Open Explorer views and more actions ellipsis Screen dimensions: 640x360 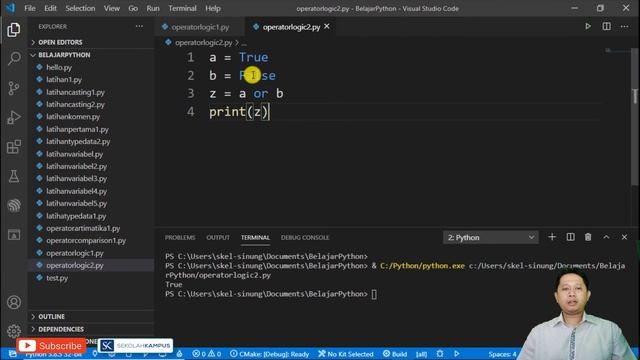coord(139,27)
